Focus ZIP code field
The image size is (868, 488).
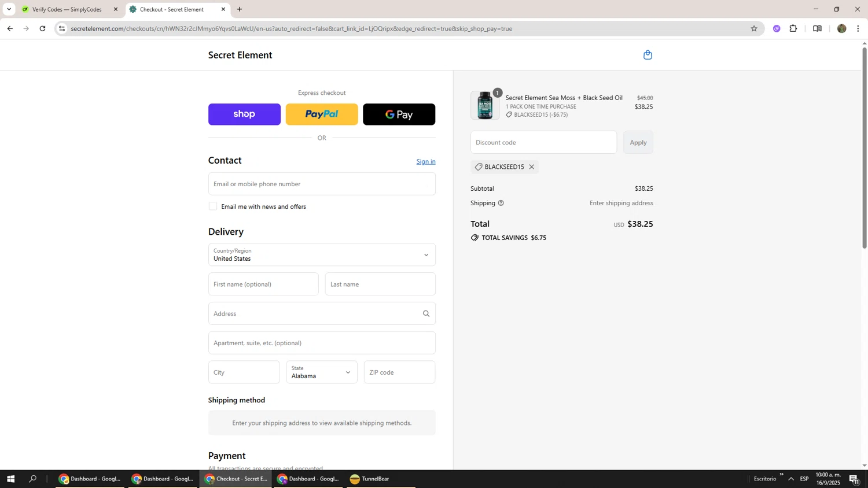pyautogui.click(x=399, y=372)
